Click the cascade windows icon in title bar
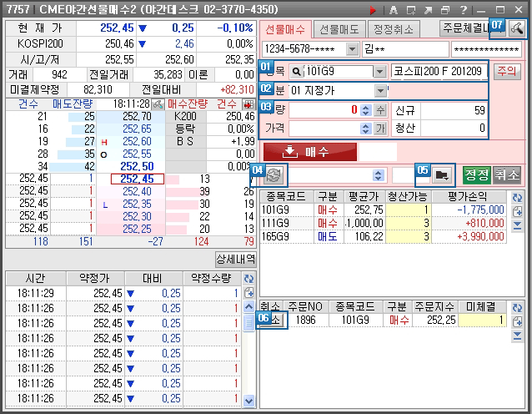Screen dimensions: 532x414 click(x=445, y=10)
